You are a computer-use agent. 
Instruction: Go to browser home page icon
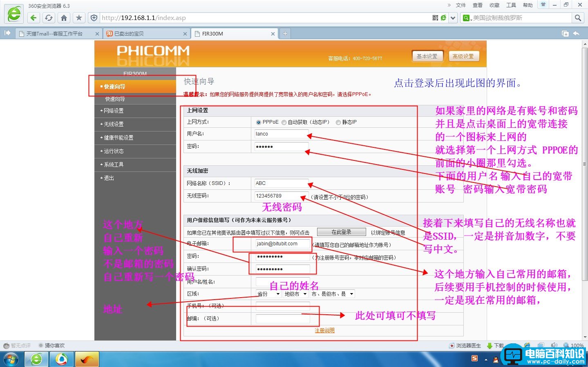(64, 18)
